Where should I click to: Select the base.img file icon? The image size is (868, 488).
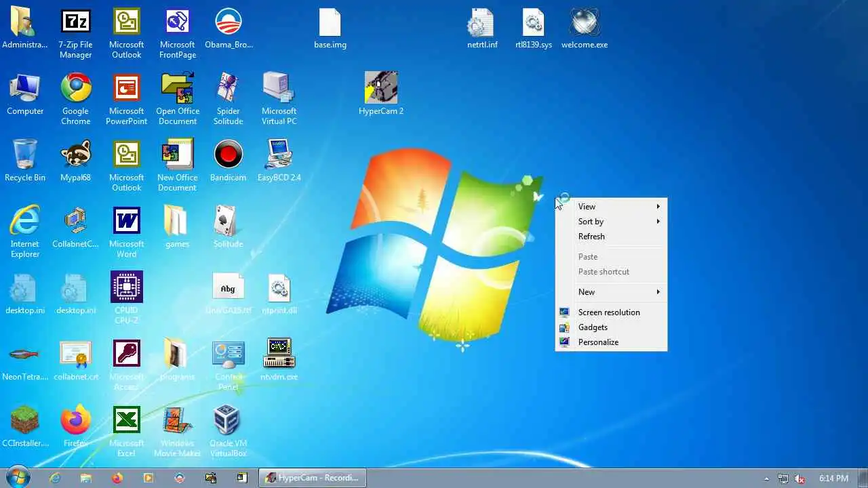pos(330,28)
